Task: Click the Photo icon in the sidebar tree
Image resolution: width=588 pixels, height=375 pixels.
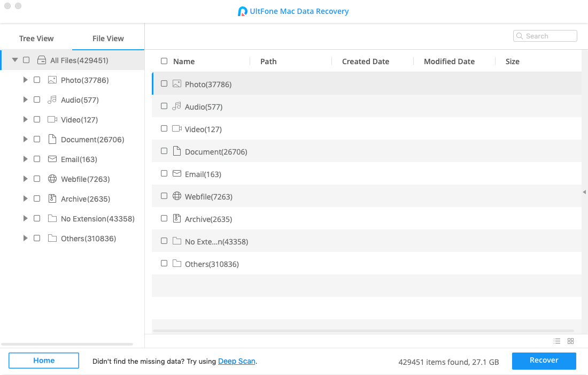Action: [x=52, y=80]
